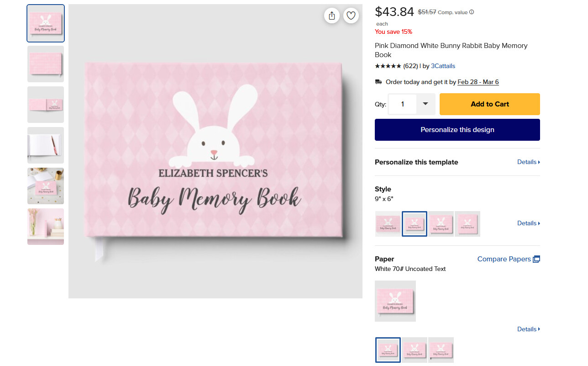Expand Personalize this template Details
Viewport: 588px width, 366px height.
(529, 162)
